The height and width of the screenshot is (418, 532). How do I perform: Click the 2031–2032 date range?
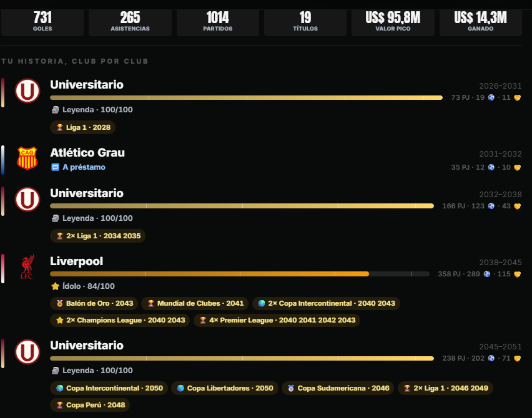click(x=500, y=154)
